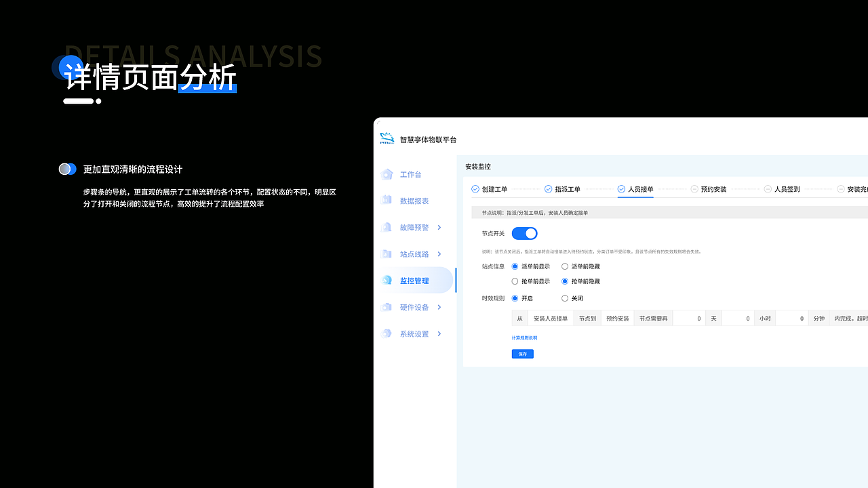
Task: Click the 保存 save button
Action: click(522, 353)
